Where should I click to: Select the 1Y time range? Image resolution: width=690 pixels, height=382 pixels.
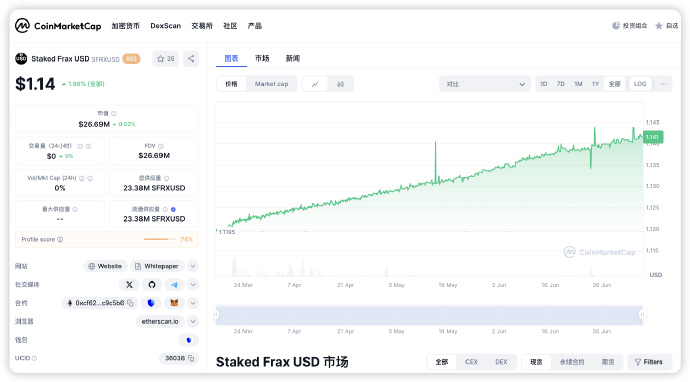(595, 84)
